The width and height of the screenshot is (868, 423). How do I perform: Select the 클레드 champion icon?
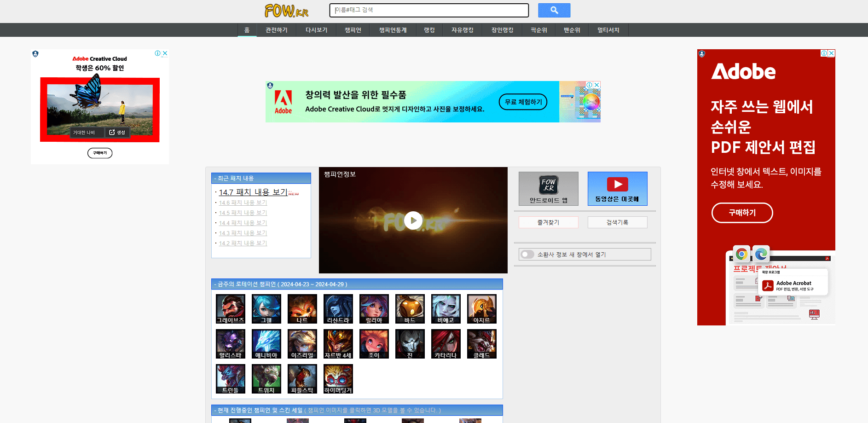(482, 344)
